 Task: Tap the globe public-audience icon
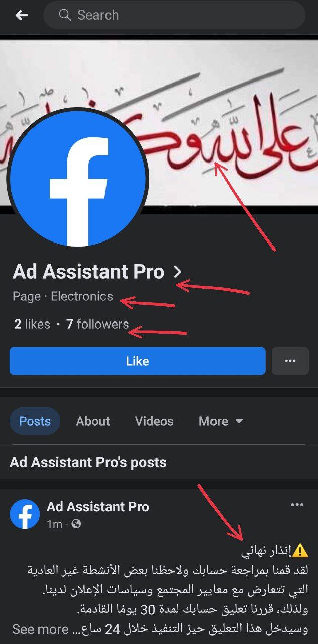(x=76, y=524)
